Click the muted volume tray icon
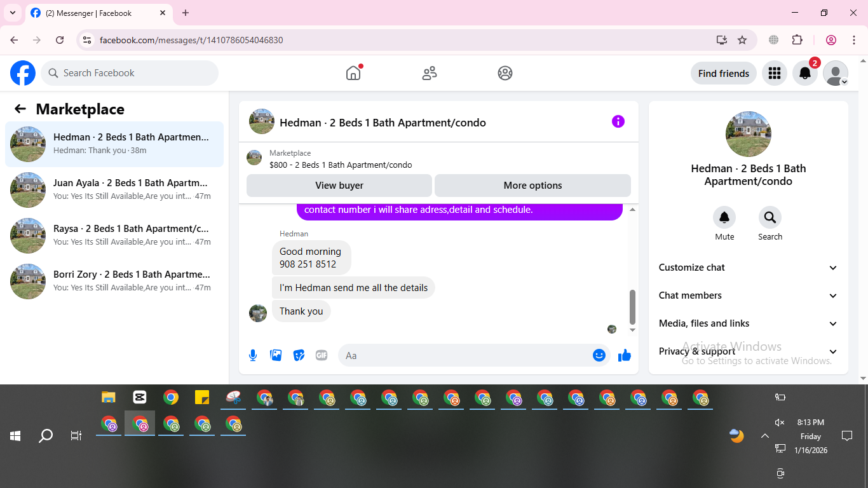868x488 pixels. (x=780, y=423)
